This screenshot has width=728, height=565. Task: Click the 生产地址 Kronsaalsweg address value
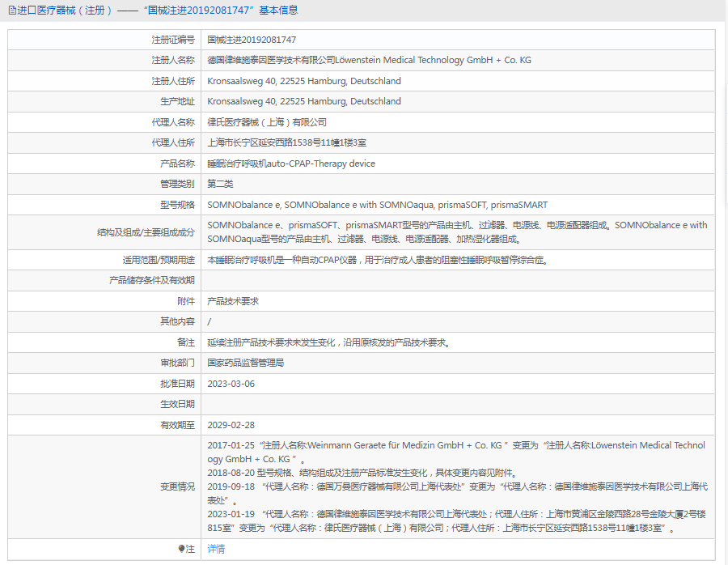[x=303, y=101]
